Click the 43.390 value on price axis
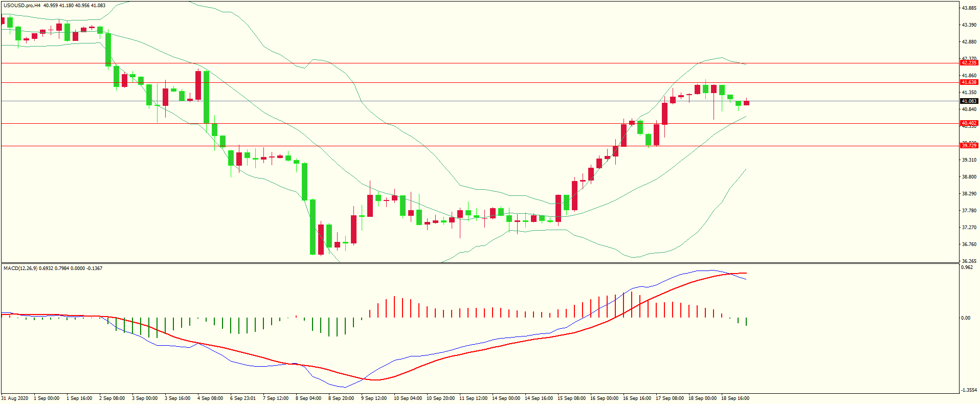The image size is (980, 404). click(969, 25)
